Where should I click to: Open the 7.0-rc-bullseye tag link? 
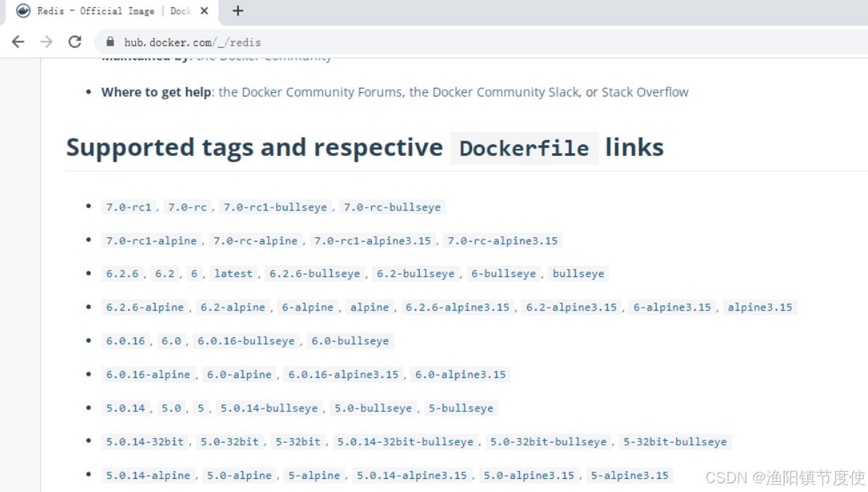point(392,208)
